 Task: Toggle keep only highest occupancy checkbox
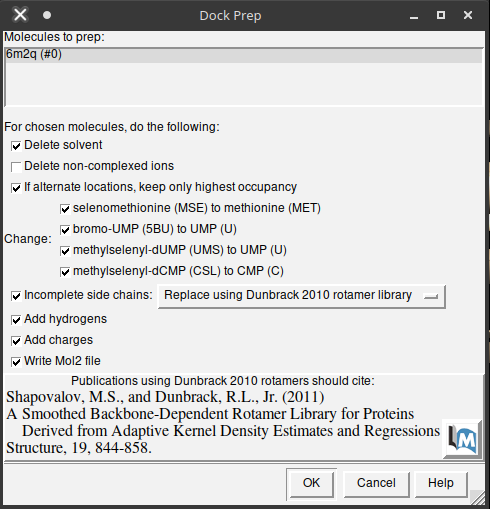point(16,188)
